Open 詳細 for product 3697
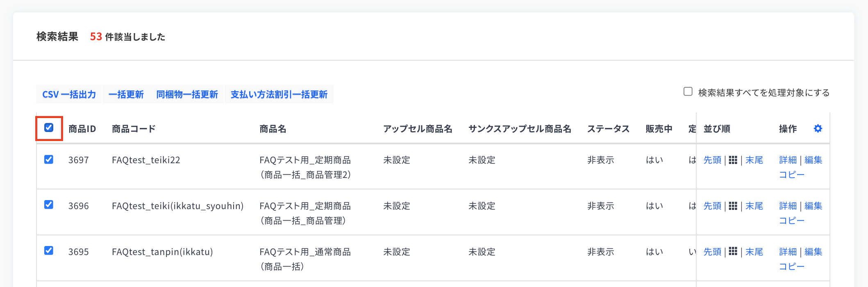This screenshot has width=868, height=287. [x=788, y=160]
